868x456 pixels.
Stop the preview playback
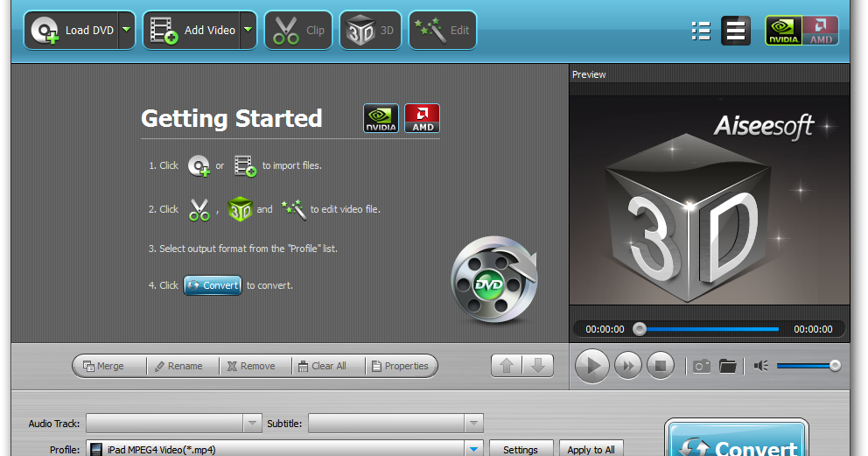661,366
